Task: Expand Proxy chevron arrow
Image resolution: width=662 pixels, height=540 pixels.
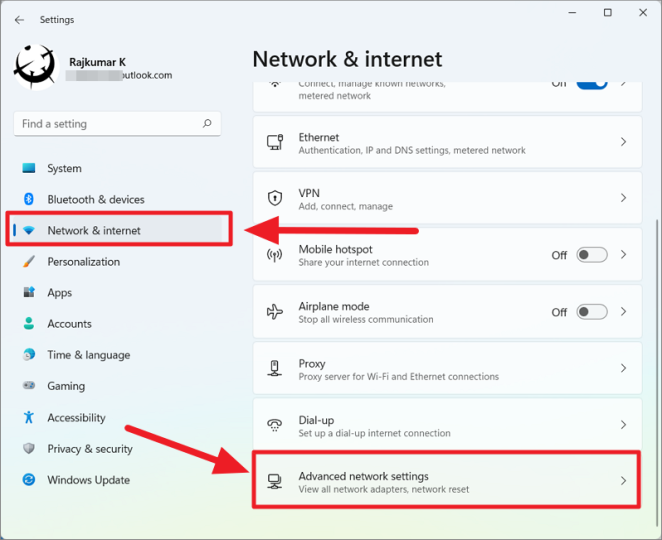Action: (623, 368)
